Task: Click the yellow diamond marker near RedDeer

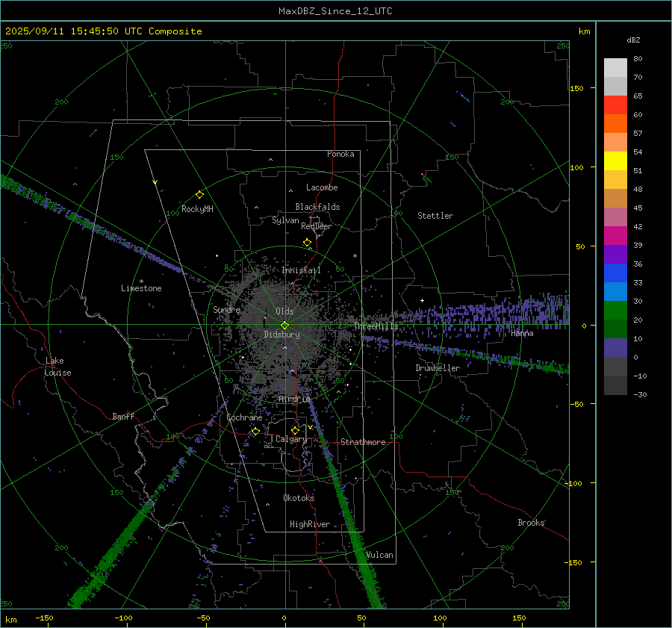Action: point(307,243)
